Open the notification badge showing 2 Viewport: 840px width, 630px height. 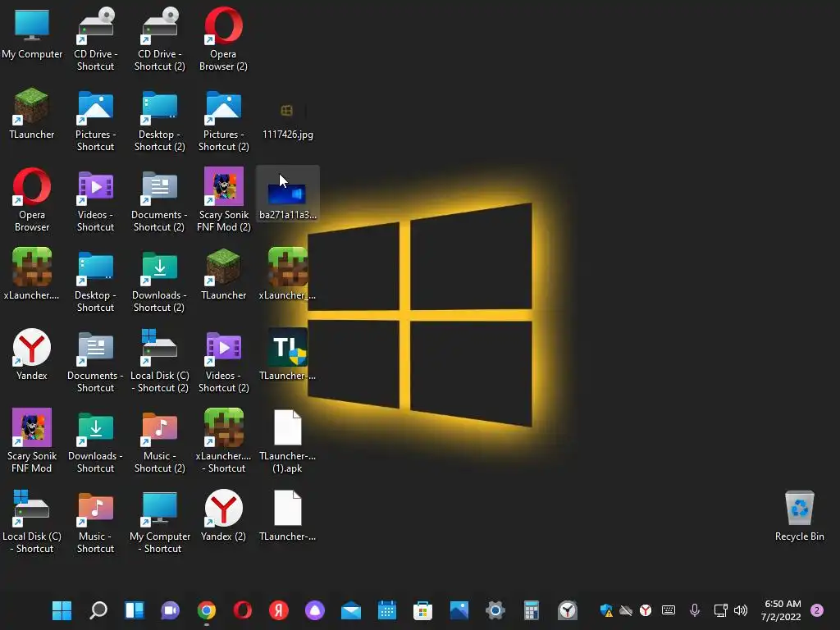pyautogui.click(x=817, y=610)
